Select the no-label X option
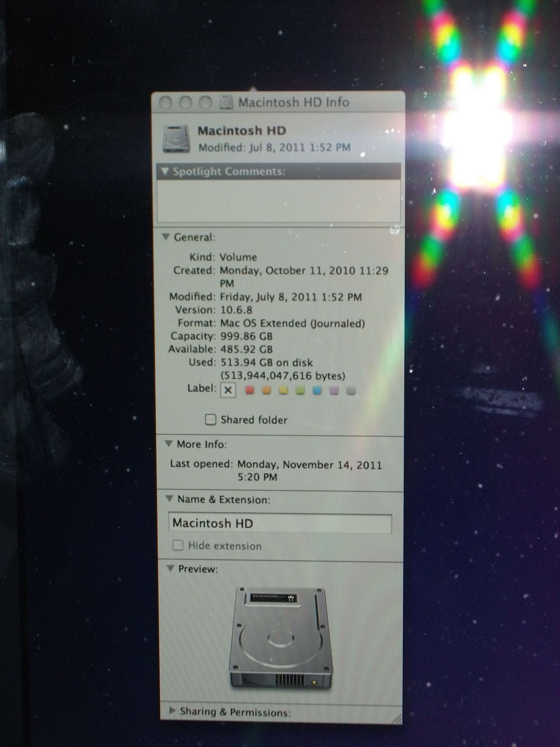 click(x=228, y=390)
